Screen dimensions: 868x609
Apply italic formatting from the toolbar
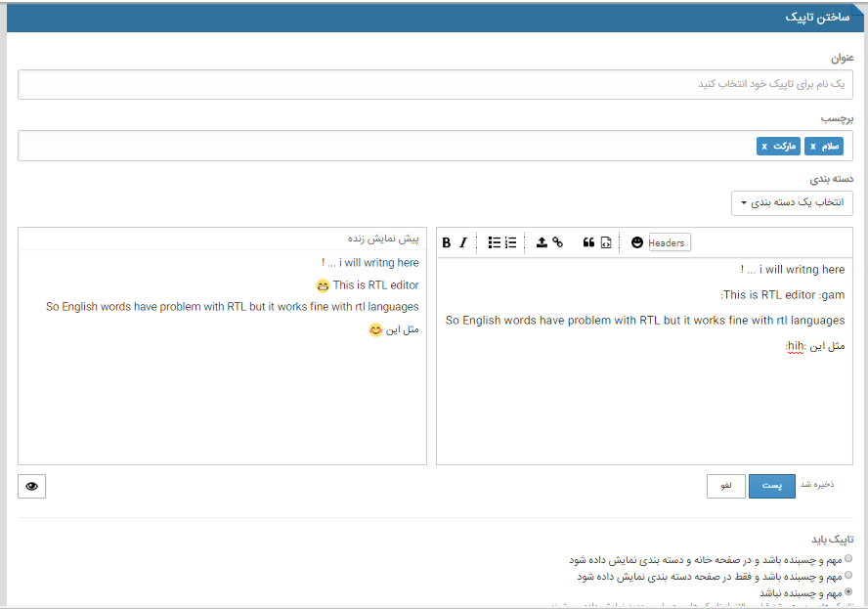pos(463,242)
